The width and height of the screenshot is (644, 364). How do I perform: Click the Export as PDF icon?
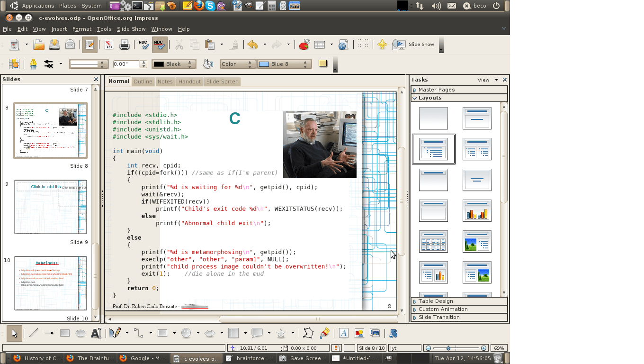click(108, 45)
